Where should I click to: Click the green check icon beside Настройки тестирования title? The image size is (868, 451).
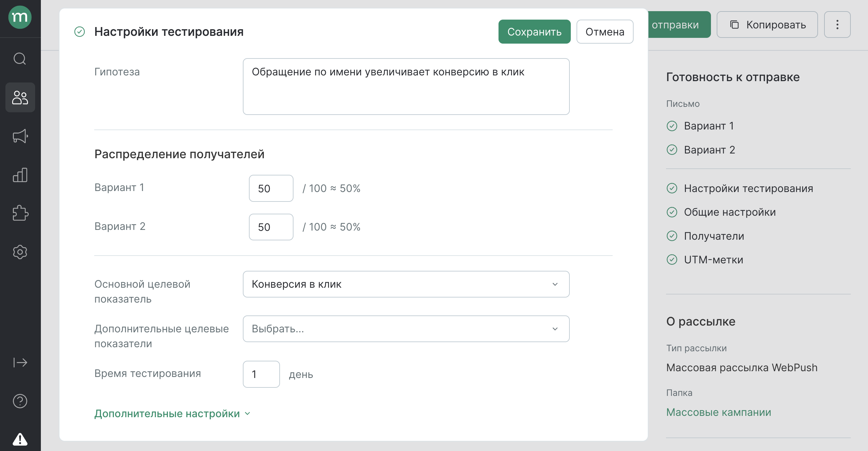(x=79, y=32)
